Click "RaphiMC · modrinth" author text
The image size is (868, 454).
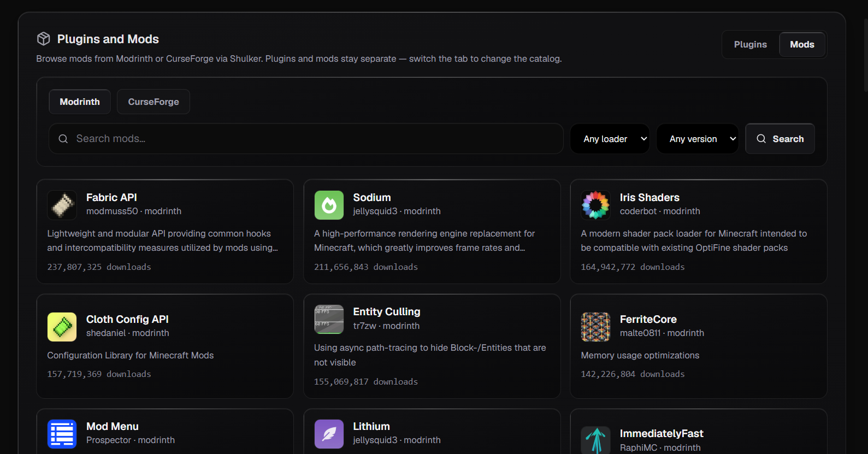[660, 447]
